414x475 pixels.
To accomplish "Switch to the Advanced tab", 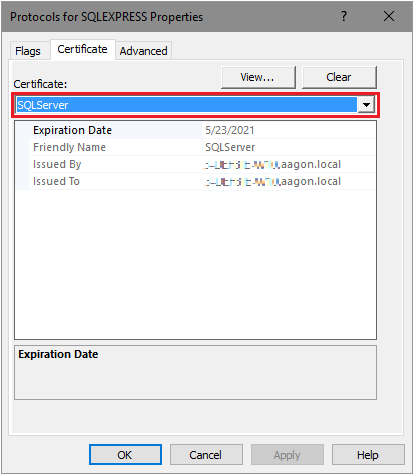I will click(144, 51).
